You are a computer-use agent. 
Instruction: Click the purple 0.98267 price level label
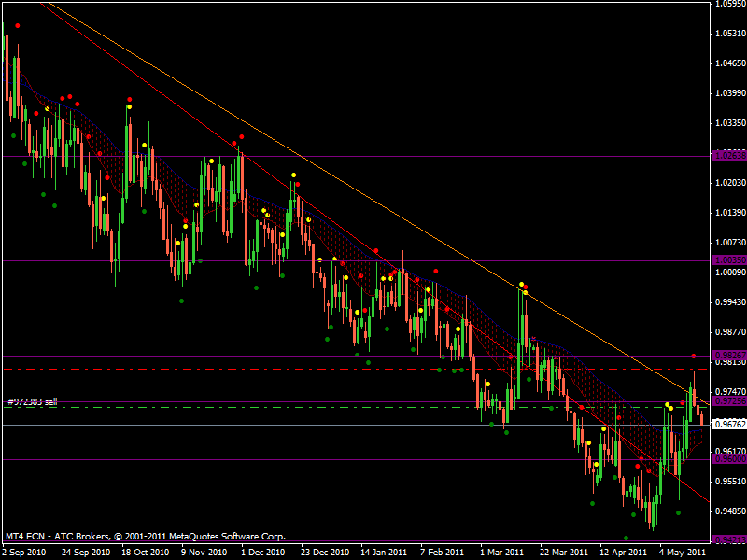tap(729, 356)
